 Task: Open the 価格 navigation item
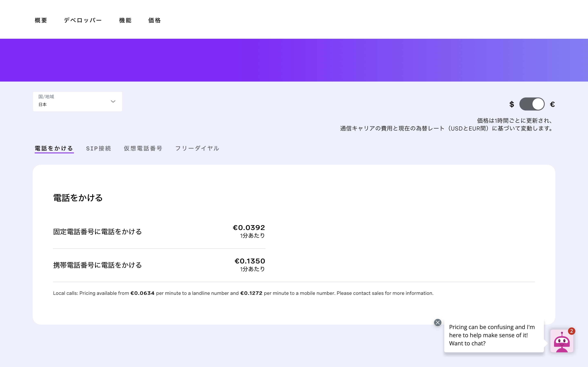click(154, 20)
